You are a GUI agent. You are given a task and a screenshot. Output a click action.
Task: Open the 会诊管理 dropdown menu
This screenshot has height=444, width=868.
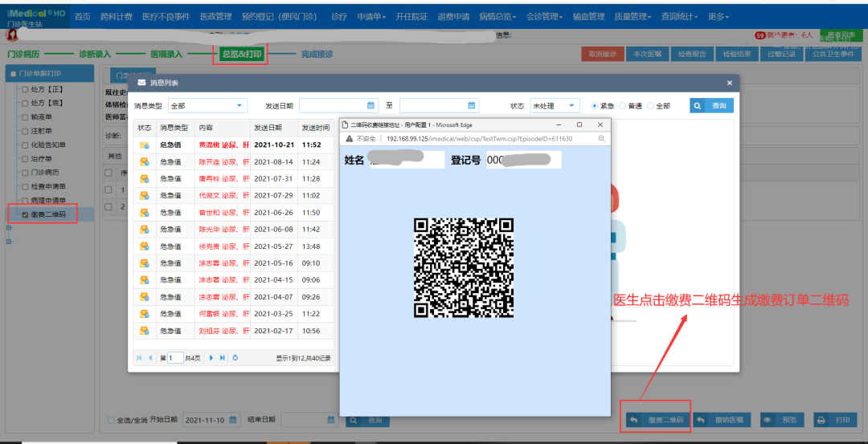[x=544, y=17]
